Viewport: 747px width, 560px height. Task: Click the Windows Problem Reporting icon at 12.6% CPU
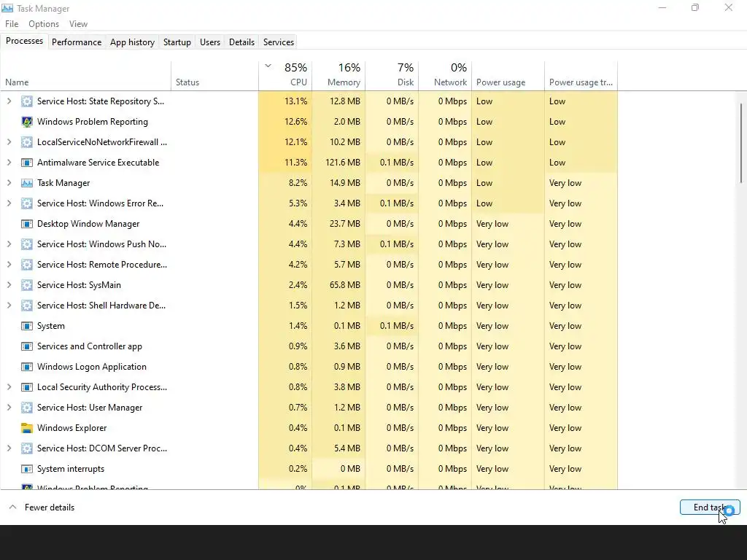tap(27, 122)
